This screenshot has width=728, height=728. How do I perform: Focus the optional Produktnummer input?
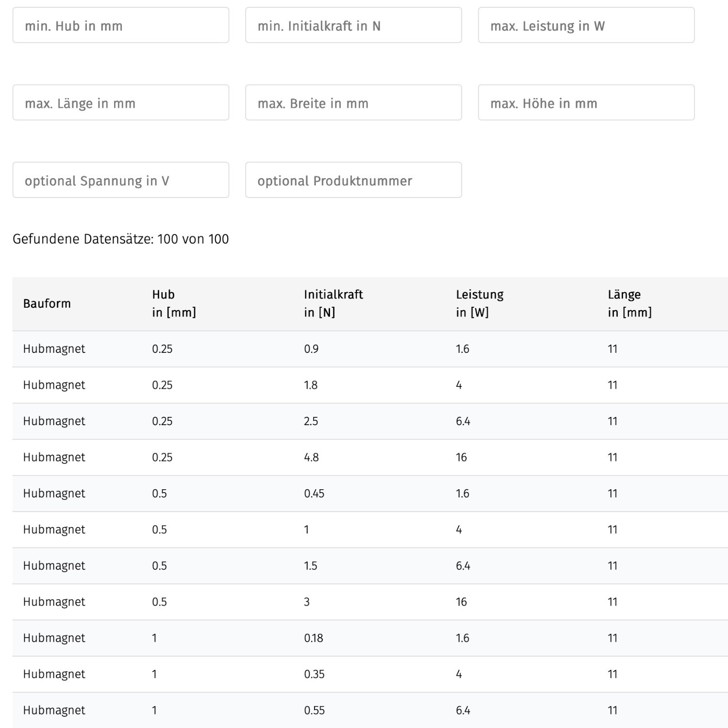pos(353,180)
